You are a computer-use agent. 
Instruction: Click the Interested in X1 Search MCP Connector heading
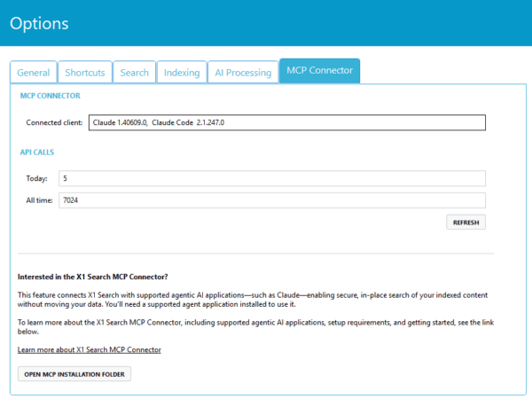point(92,277)
